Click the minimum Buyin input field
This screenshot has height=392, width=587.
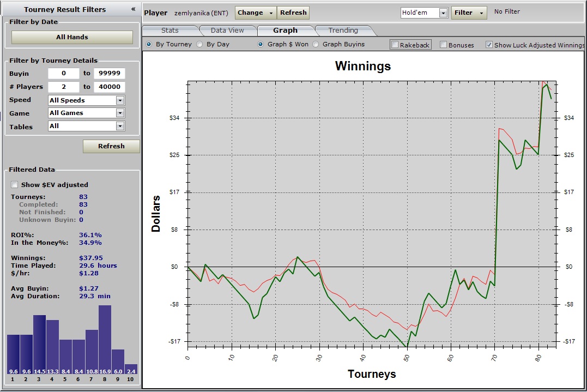[63, 74]
